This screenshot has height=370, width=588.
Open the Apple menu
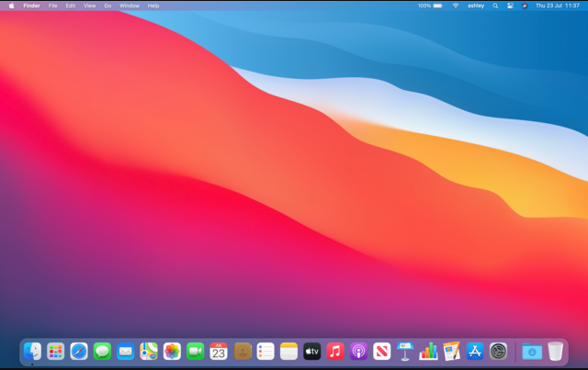12,6
